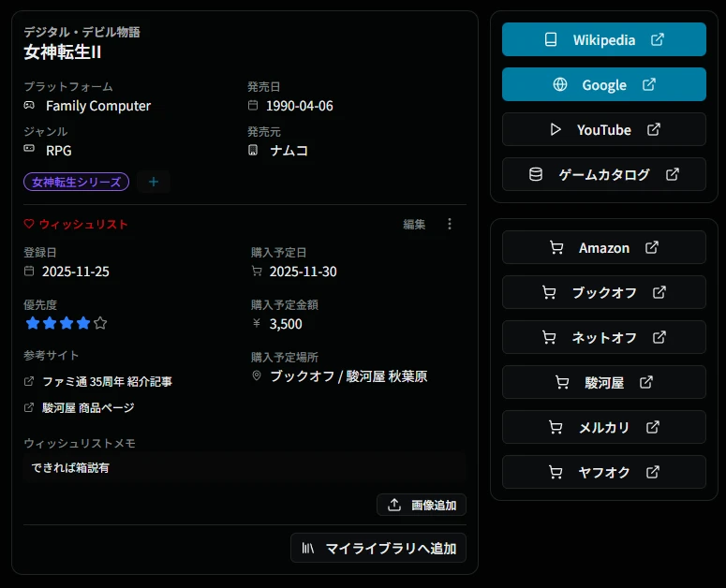Click the calendar icon beside 1990-04-06
Image resolution: width=726 pixels, height=588 pixels.
[x=253, y=106]
